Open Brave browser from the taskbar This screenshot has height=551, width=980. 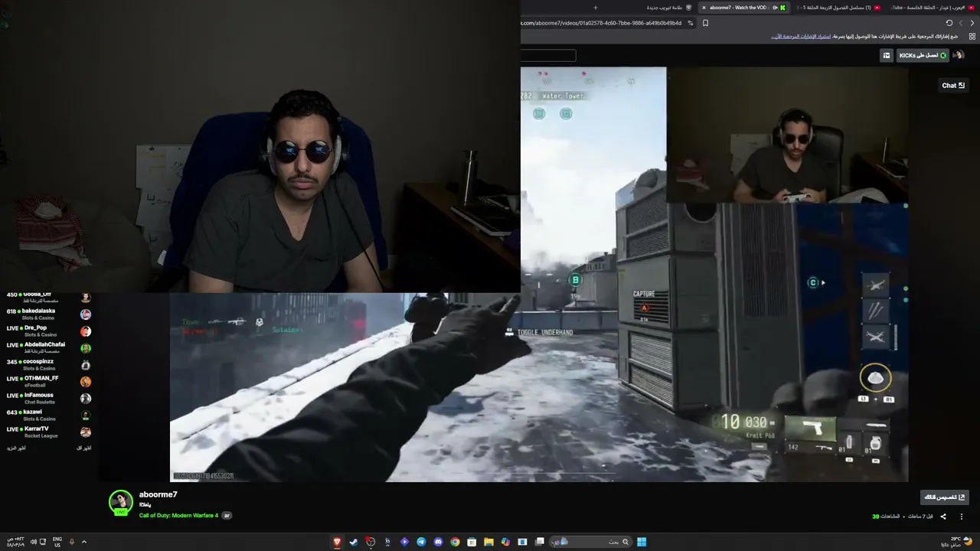click(337, 542)
